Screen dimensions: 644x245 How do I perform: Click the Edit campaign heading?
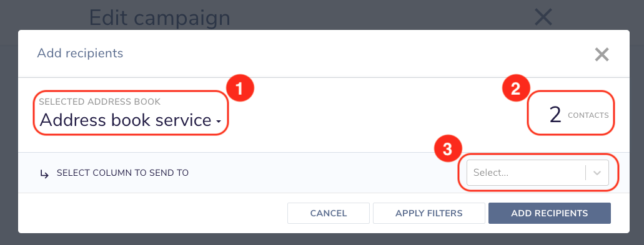tap(159, 17)
